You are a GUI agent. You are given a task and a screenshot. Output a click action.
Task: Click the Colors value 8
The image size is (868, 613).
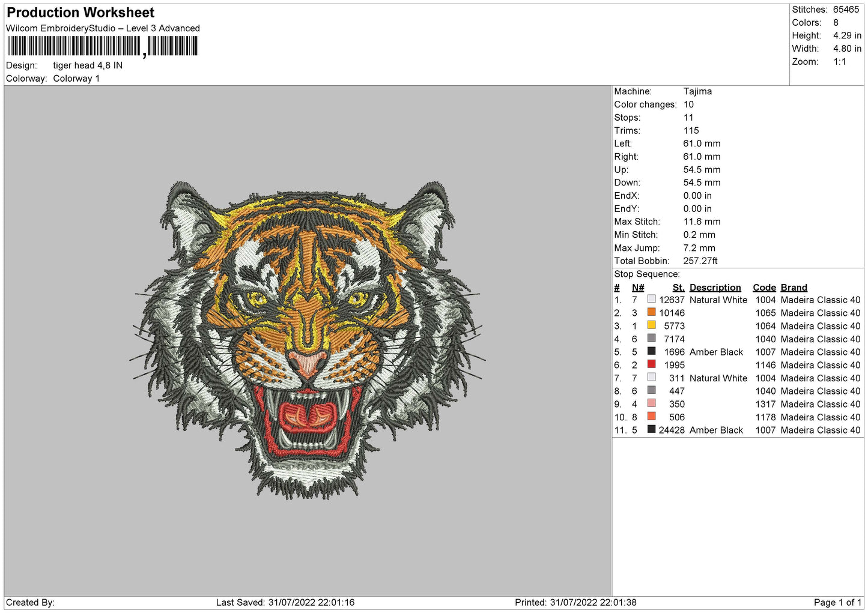836,23
